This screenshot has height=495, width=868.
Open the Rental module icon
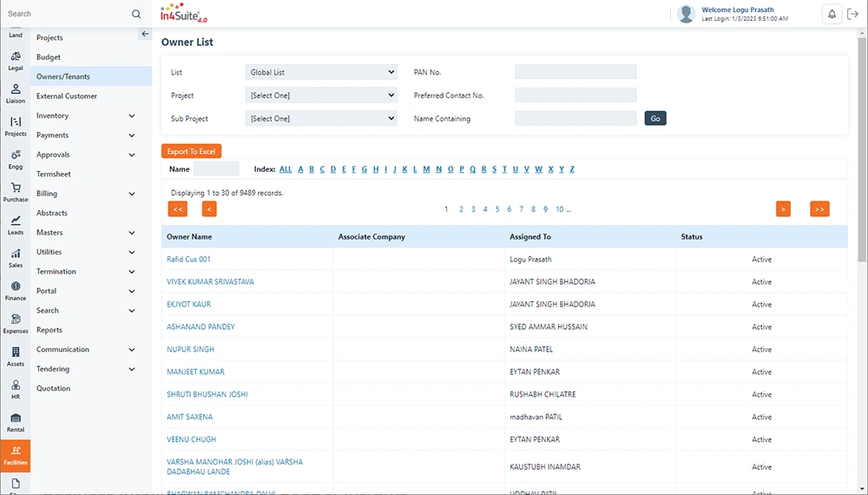tap(16, 422)
